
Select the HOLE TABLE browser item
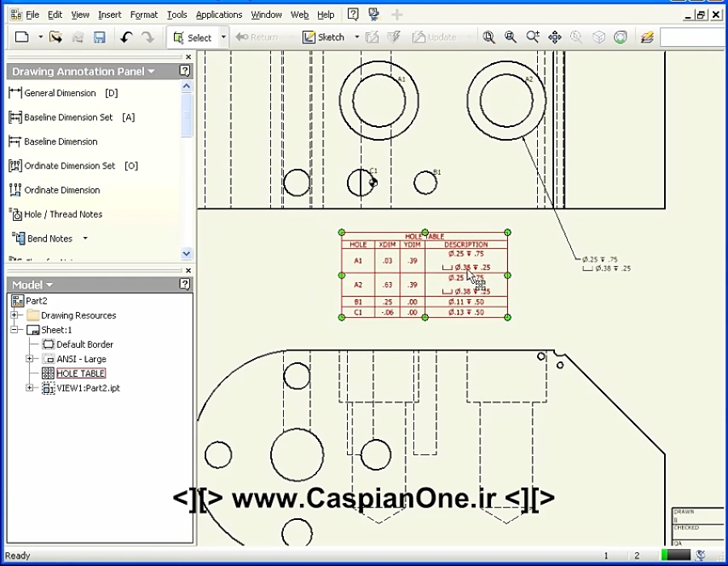click(x=81, y=373)
